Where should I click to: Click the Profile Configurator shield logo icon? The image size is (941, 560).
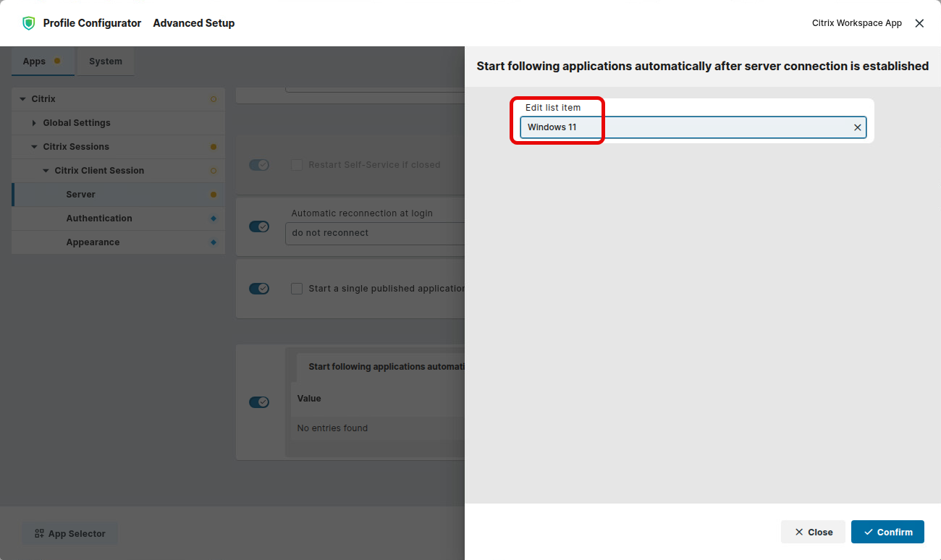coord(28,23)
